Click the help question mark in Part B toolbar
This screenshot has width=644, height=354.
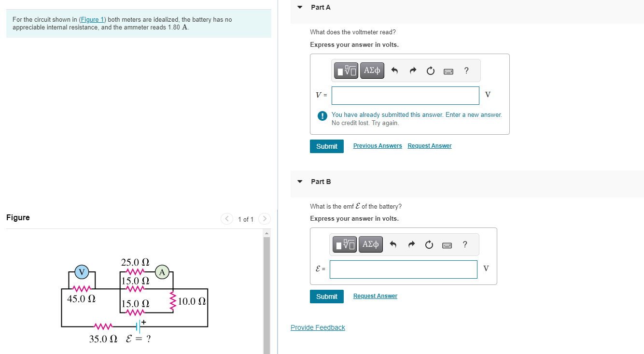click(464, 244)
